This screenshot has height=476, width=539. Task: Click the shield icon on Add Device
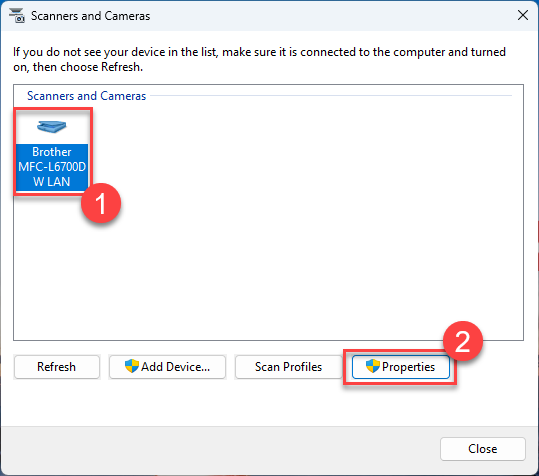132,366
